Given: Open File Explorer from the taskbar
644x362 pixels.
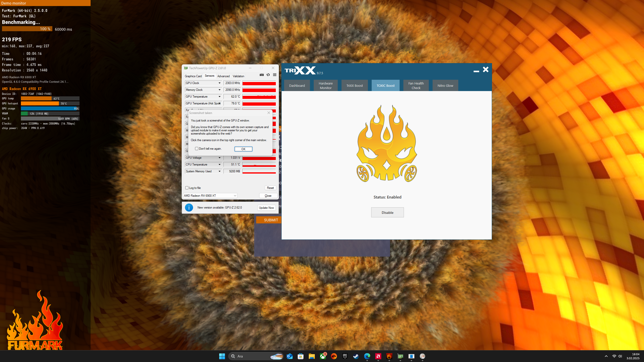Looking at the screenshot, I should (312, 356).
